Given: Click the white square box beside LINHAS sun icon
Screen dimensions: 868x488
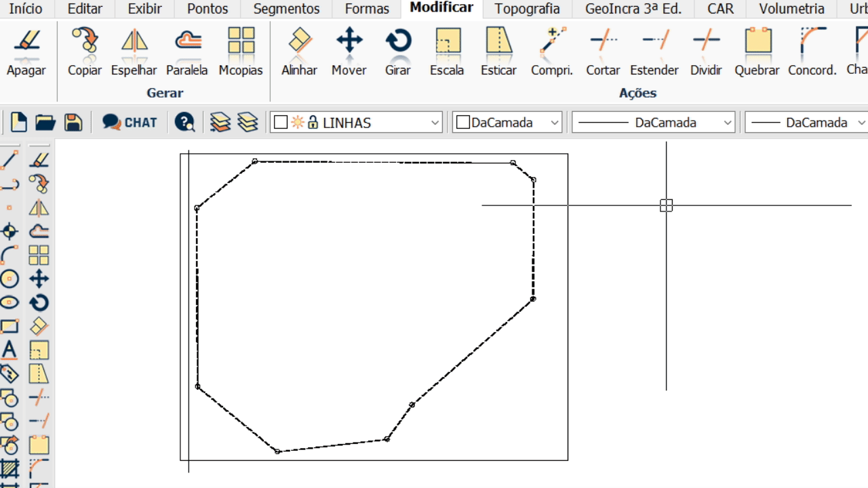Looking at the screenshot, I should pos(281,123).
